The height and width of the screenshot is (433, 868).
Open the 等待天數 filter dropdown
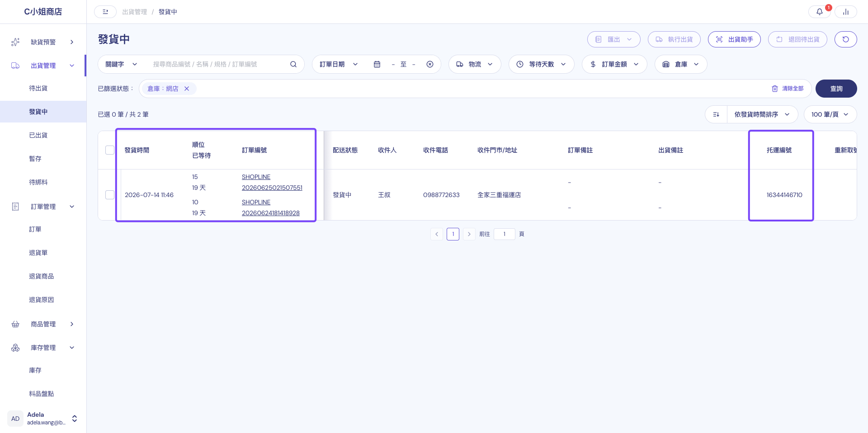pyautogui.click(x=542, y=64)
